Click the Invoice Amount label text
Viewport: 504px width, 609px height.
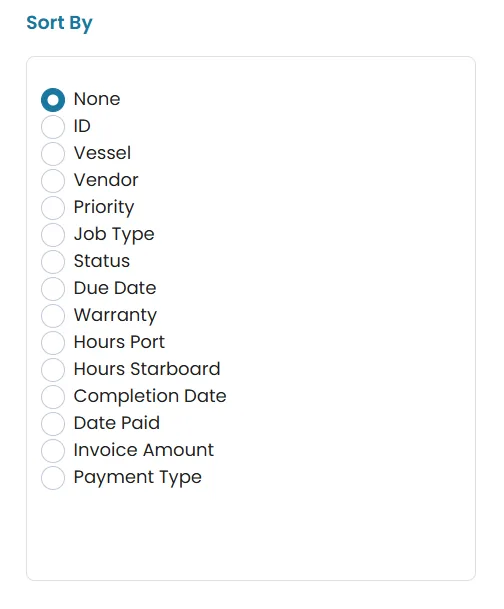pos(144,450)
